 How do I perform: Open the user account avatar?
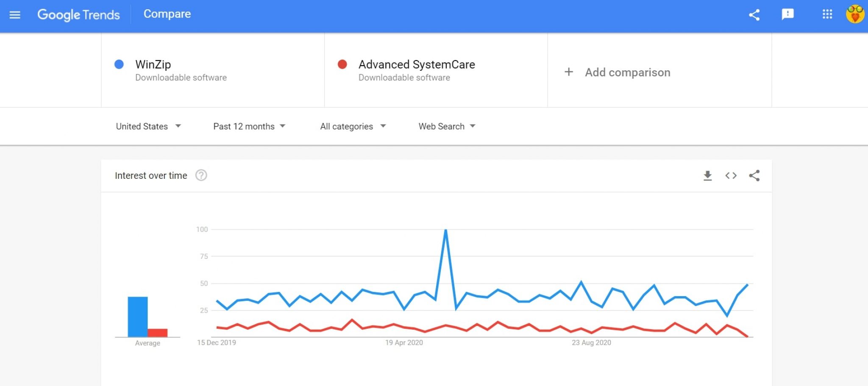[x=855, y=14]
